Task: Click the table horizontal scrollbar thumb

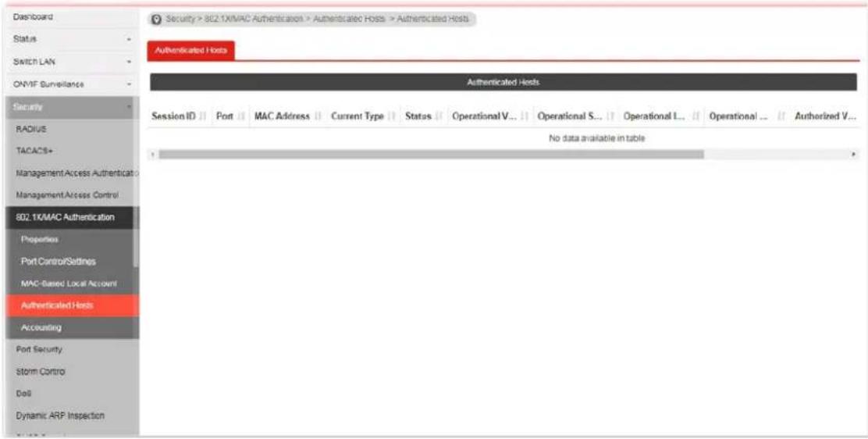Action: click(431, 154)
